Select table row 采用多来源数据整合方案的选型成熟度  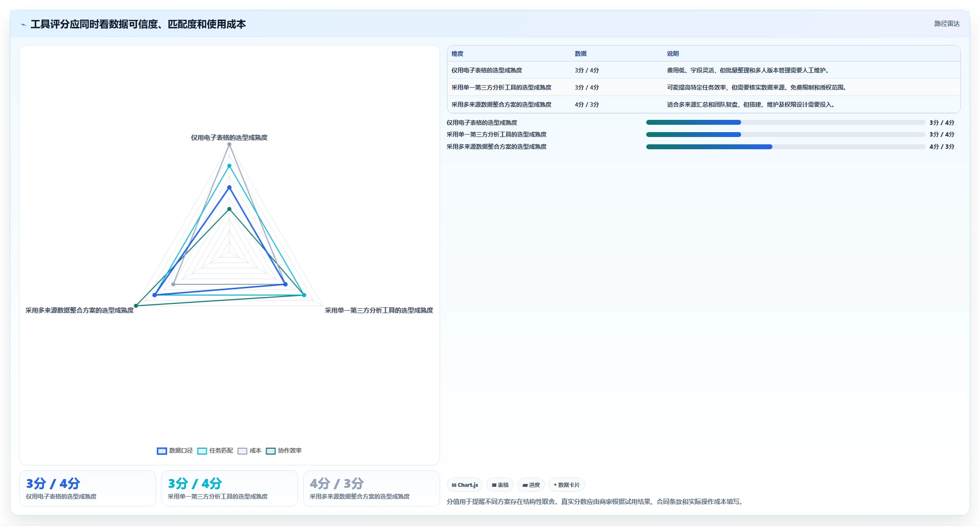(x=703, y=105)
